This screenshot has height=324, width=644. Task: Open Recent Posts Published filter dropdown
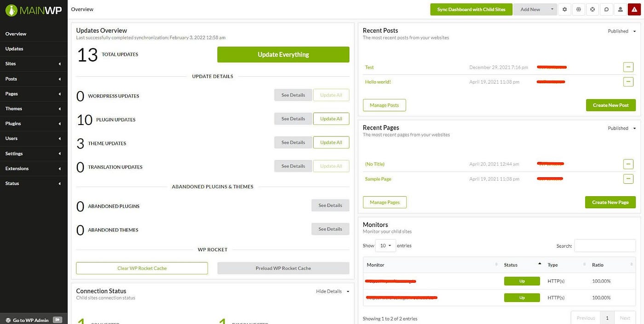click(x=622, y=31)
